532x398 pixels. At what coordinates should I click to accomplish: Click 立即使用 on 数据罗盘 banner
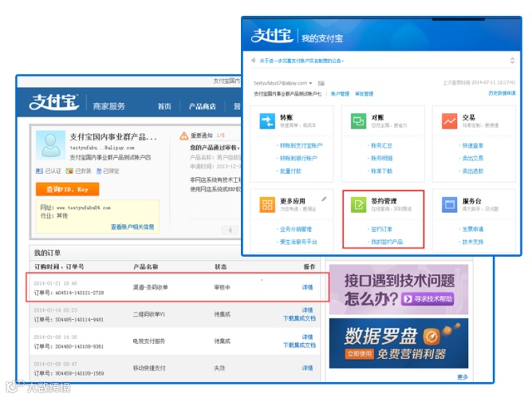359,354
